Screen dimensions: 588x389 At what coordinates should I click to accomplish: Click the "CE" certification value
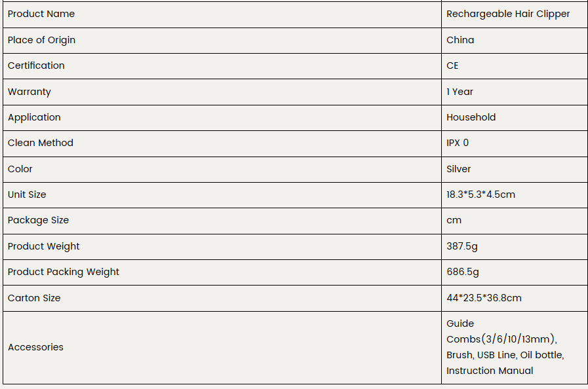tap(452, 65)
